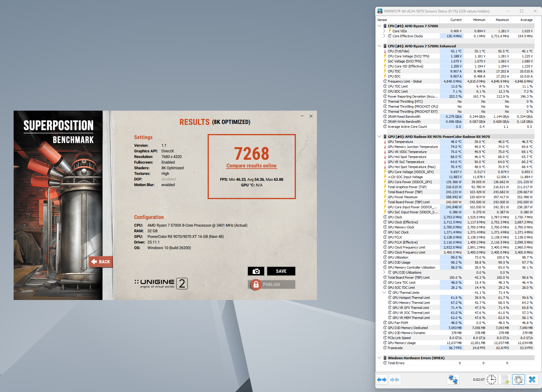Image resolution: width=542 pixels, height=392 pixels.
Task: Shrink HWiNFO columns with the grey arrows icon
Action: pos(394,380)
